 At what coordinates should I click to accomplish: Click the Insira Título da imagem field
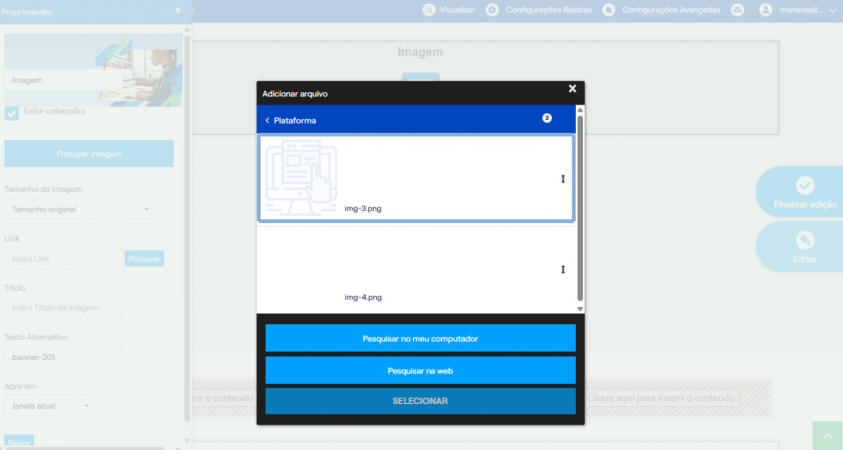click(x=63, y=308)
